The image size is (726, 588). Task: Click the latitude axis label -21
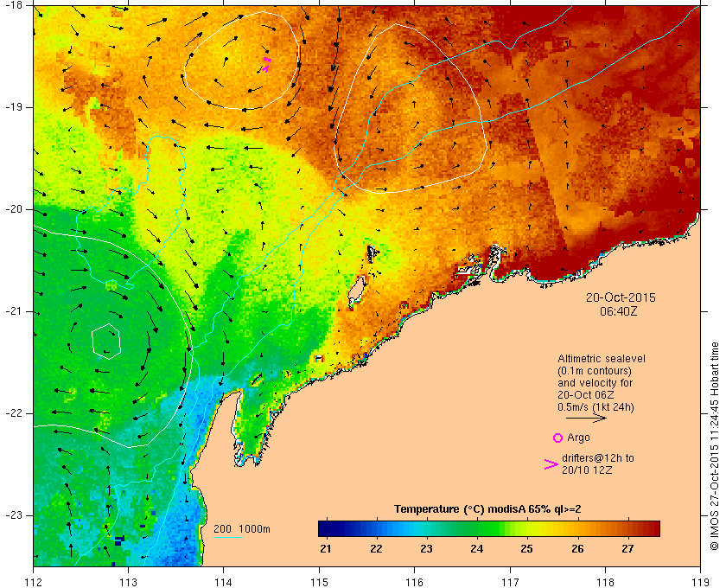[x=13, y=311]
